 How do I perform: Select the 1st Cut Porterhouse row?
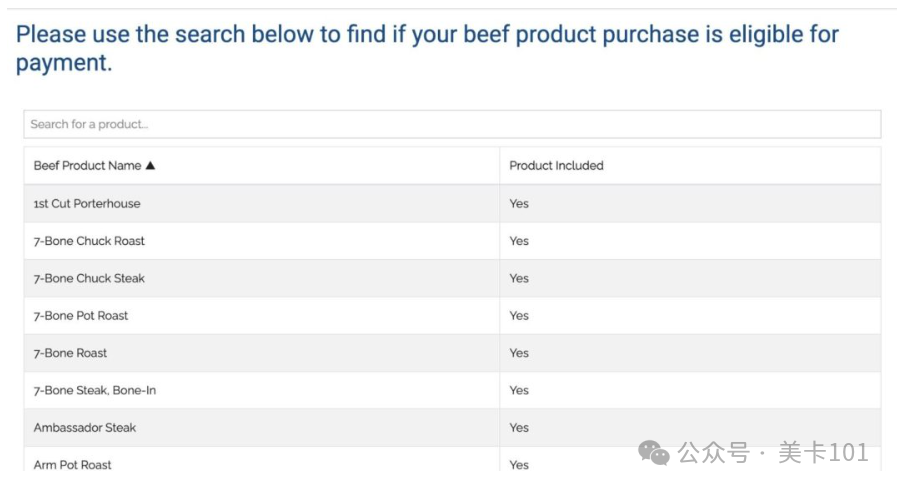pyautogui.click(x=87, y=204)
